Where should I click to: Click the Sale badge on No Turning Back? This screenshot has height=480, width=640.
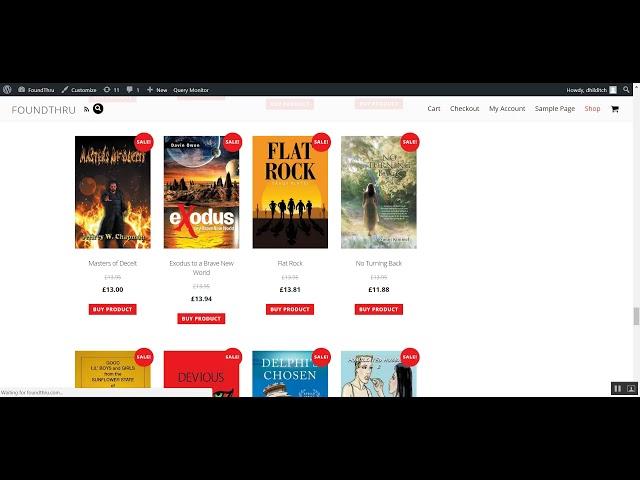point(410,142)
